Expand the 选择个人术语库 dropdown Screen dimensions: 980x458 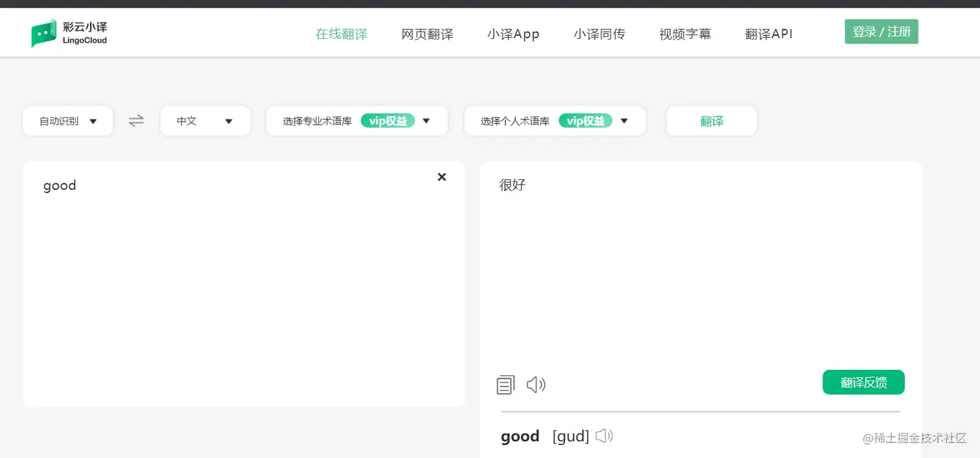[x=555, y=121]
